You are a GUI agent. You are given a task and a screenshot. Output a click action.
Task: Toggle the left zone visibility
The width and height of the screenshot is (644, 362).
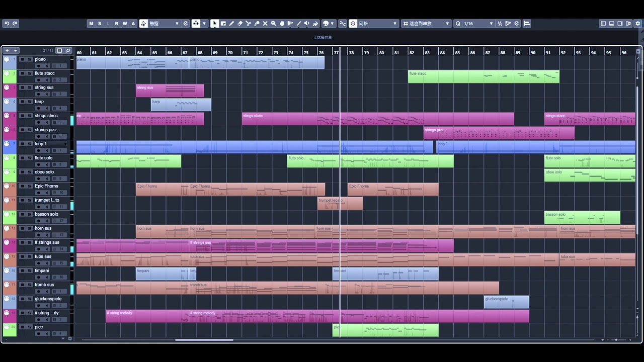click(603, 24)
